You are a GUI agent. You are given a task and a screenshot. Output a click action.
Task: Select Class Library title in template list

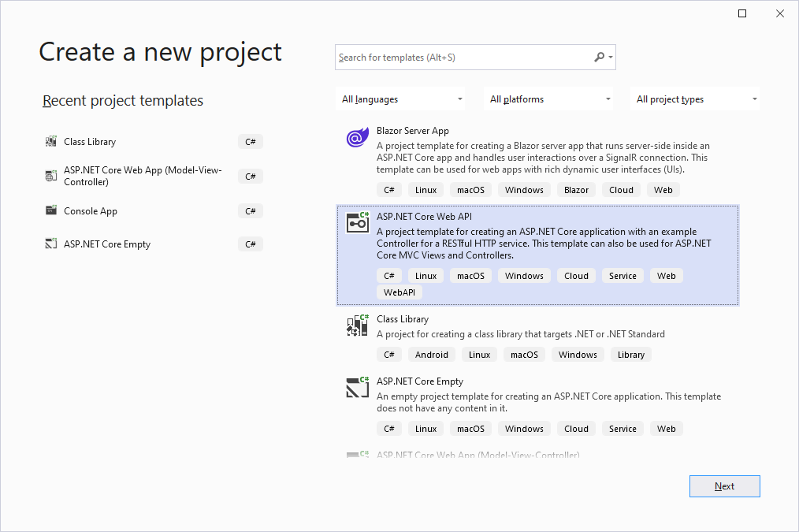pos(403,319)
